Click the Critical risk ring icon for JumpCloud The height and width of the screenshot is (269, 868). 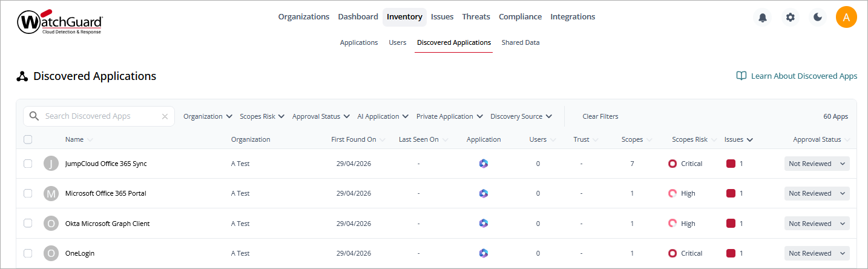[x=672, y=164]
